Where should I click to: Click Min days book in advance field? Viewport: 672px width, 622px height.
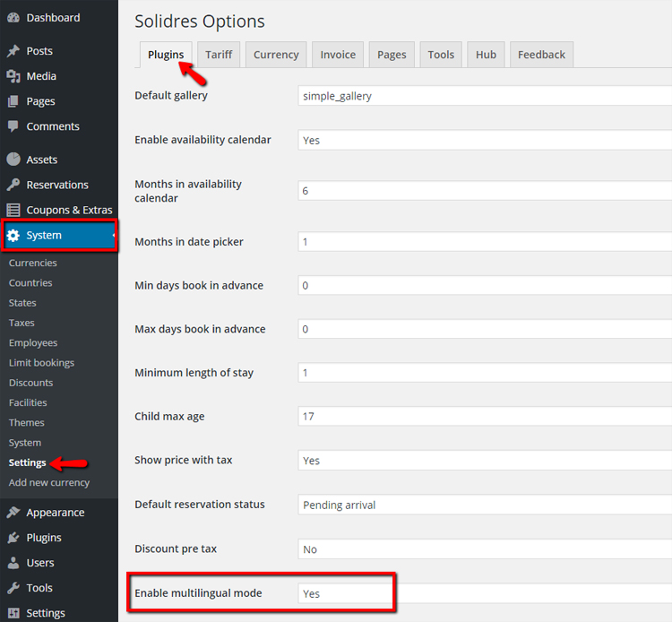click(x=485, y=285)
